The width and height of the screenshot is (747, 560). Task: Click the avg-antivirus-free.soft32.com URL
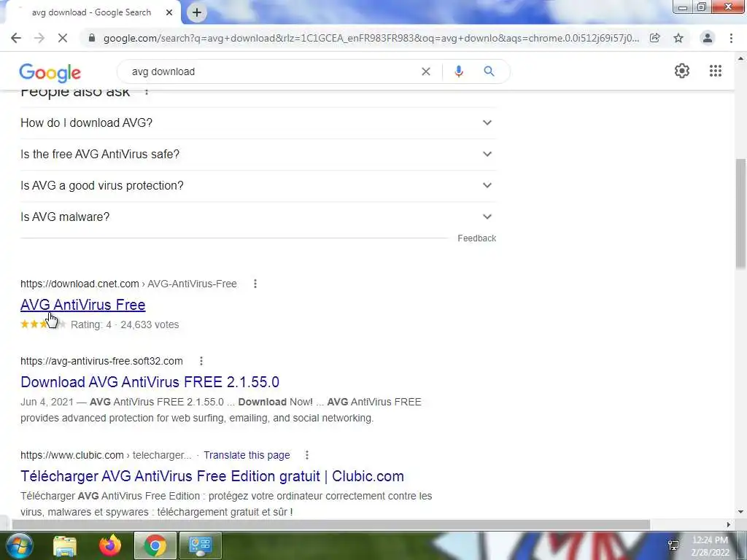101,361
